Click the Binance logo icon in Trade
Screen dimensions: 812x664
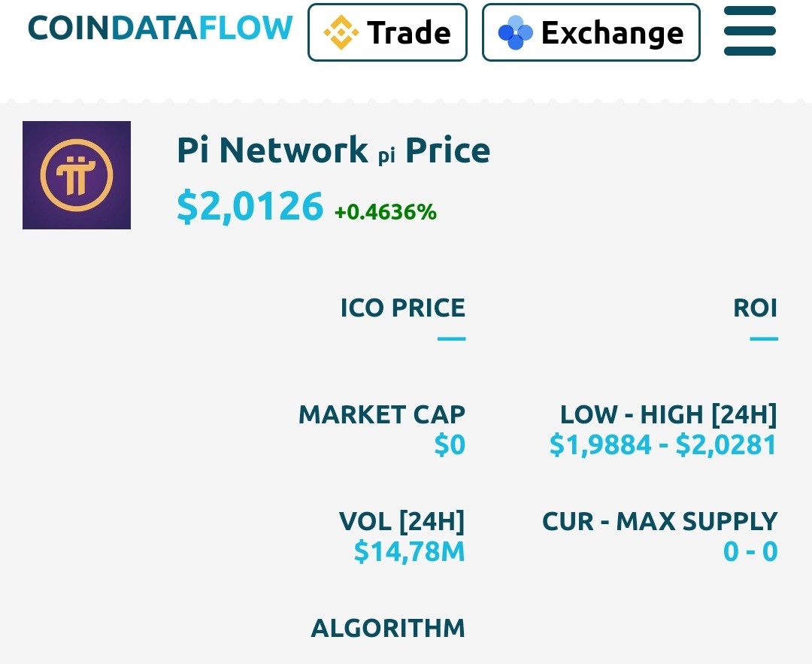(341, 32)
